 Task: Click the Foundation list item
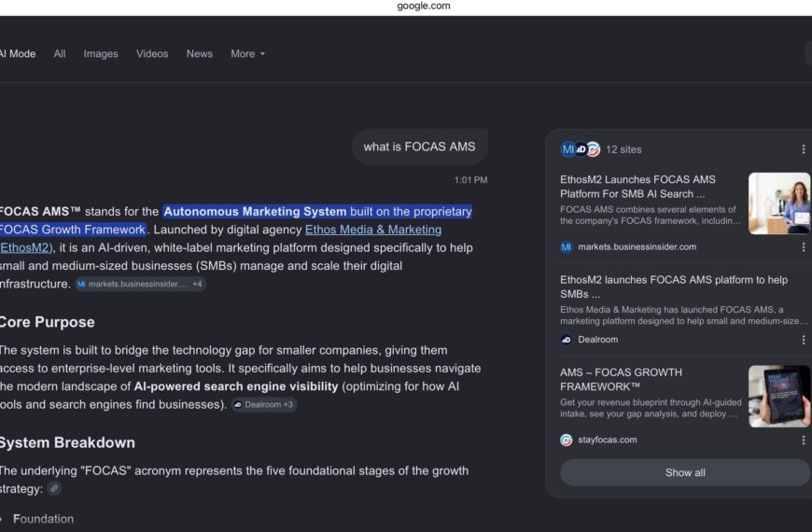(43, 519)
